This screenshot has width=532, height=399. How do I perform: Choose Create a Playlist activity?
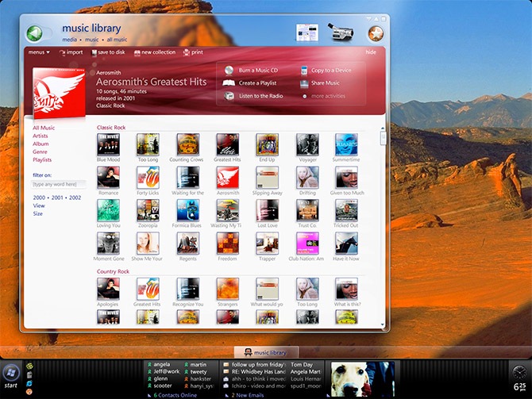point(257,83)
